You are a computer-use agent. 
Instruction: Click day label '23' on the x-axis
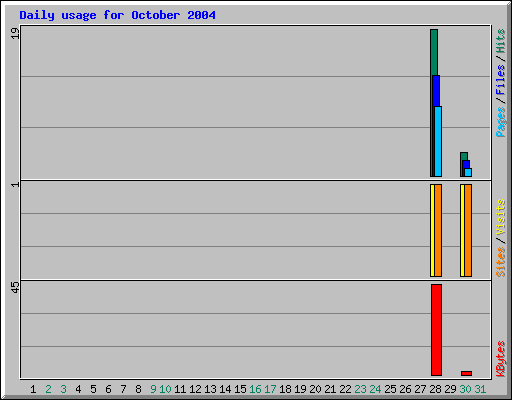click(x=360, y=389)
